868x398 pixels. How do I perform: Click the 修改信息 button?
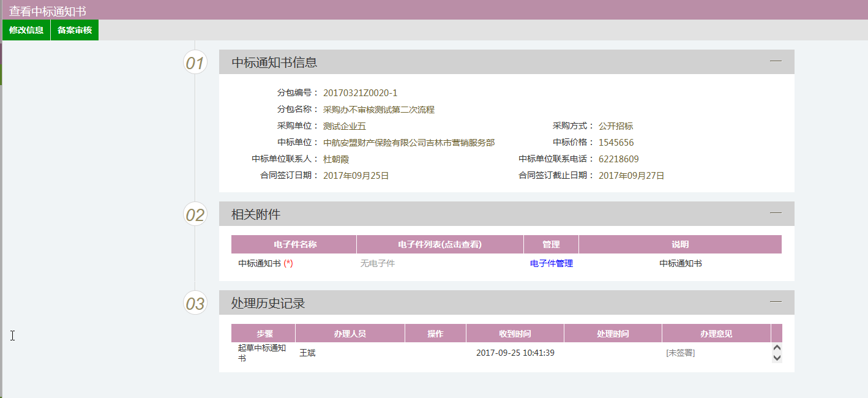coord(26,30)
